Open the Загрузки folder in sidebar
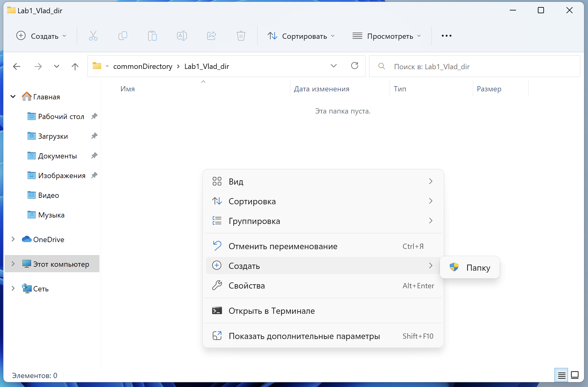Viewport: 588px width, 387px height. coord(53,136)
